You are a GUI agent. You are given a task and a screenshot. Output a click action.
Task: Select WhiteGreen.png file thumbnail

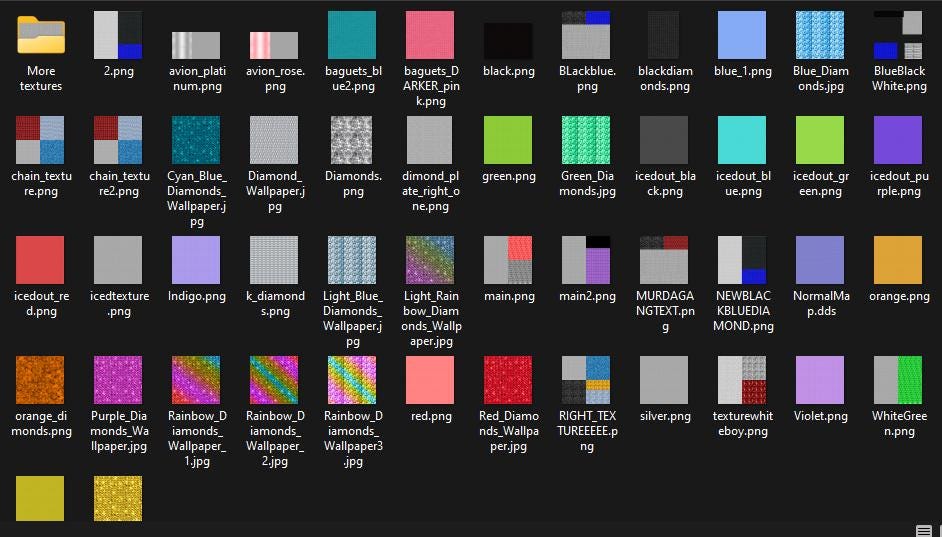tap(898, 380)
